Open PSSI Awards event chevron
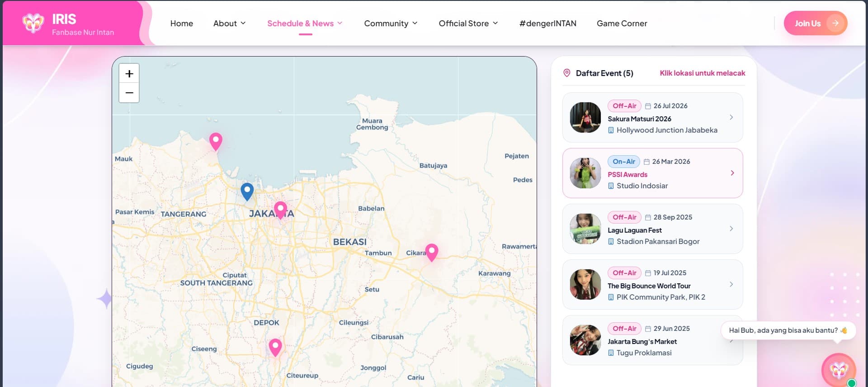 [x=732, y=173]
